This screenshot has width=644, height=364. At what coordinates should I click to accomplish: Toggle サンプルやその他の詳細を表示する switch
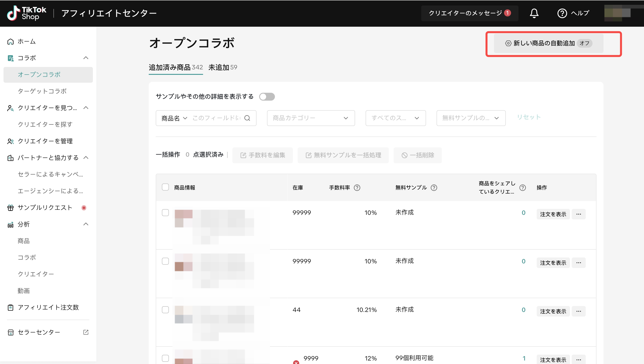[267, 96]
